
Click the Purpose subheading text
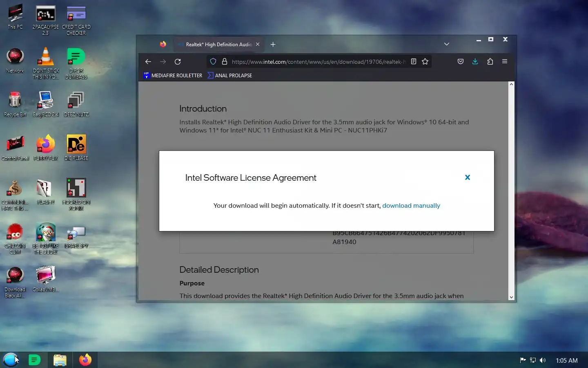[192, 283]
